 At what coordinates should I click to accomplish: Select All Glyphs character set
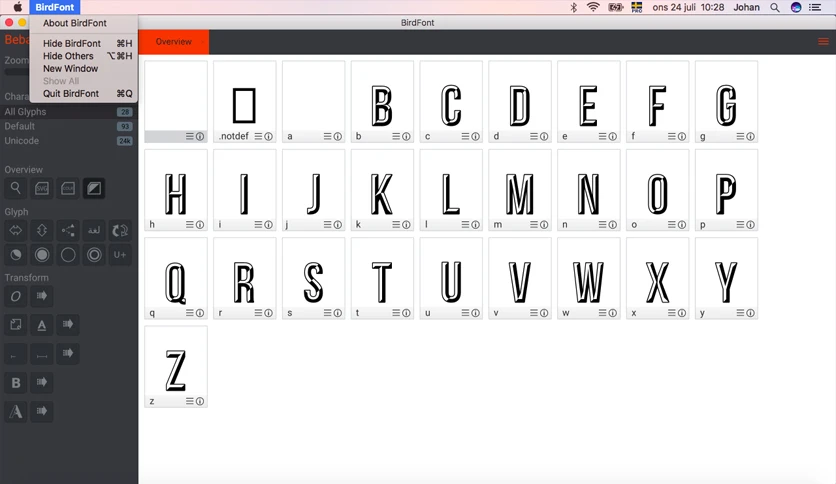69,112
